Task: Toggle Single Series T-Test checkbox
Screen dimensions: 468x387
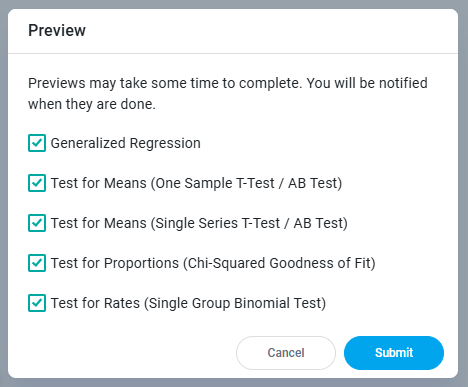Action: click(x=37, y=223)
